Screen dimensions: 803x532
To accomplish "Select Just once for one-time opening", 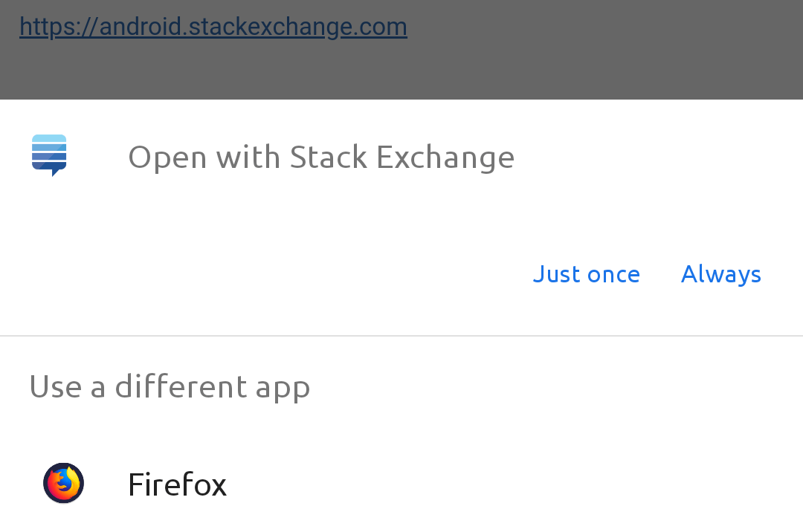I will coord(586,274).
